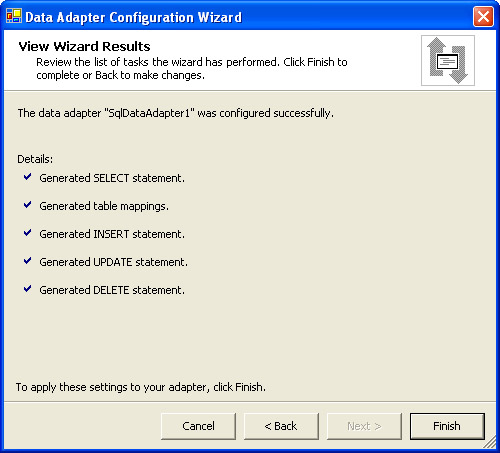Click the View Wizard Results heading
The width and height of the screenshot is (500, 453).
[84, 46]
